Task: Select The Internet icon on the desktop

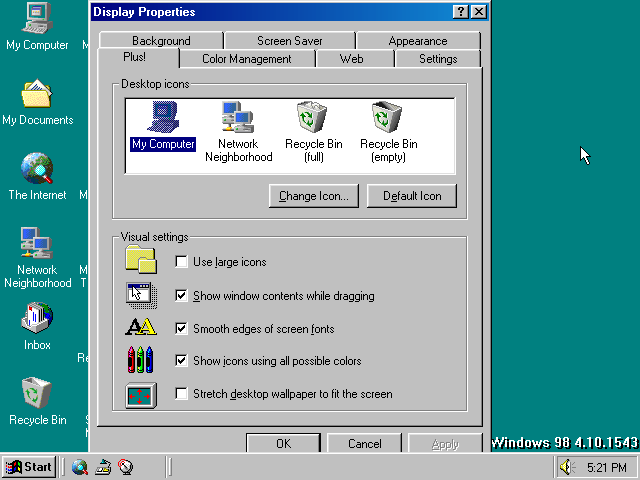Action: (x=37, y=177)
